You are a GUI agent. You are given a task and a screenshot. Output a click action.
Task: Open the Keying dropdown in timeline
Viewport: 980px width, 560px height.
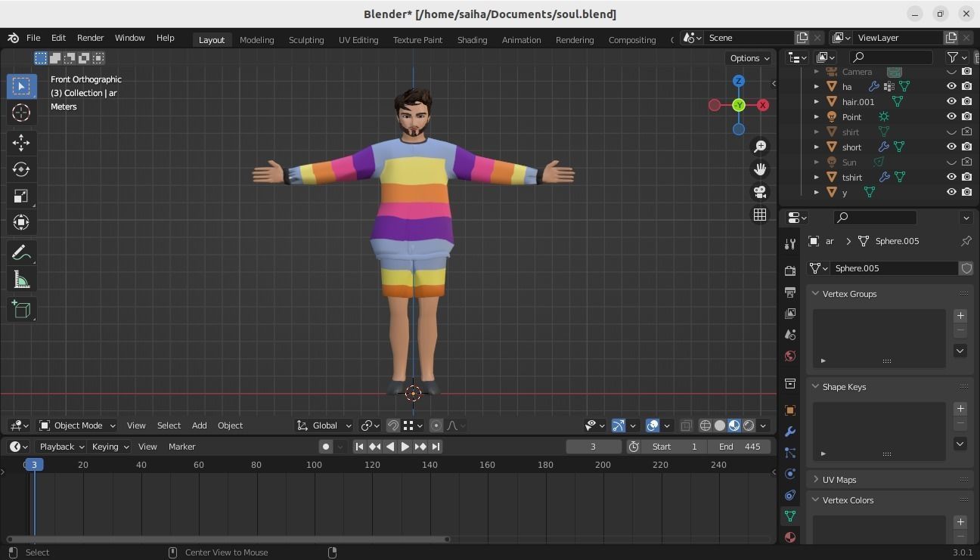click(110, 447)
